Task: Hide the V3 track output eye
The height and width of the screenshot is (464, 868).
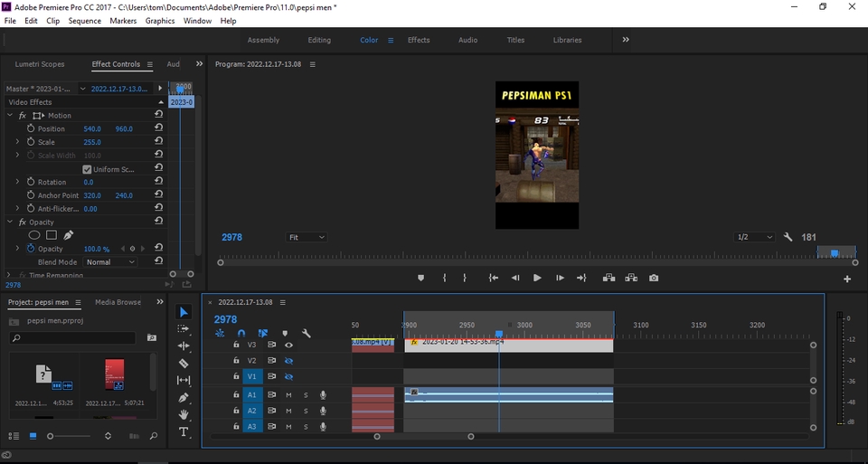Action: [289, 345]
